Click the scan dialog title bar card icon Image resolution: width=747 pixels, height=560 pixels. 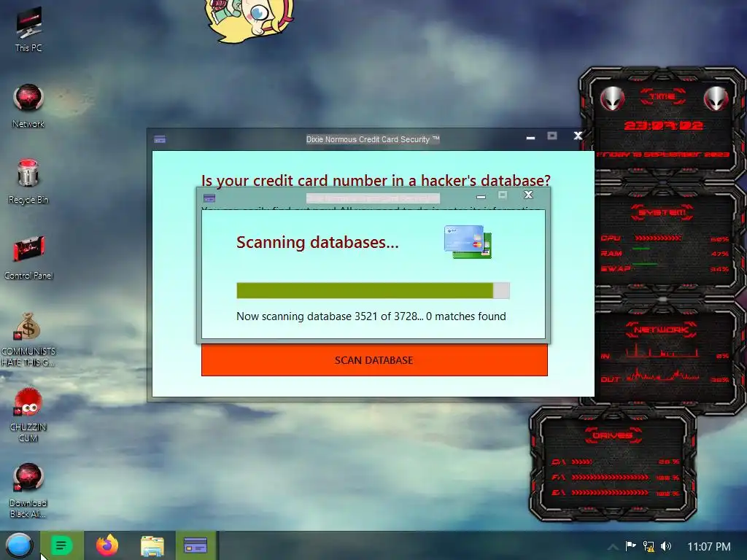(x=209, y=198)
